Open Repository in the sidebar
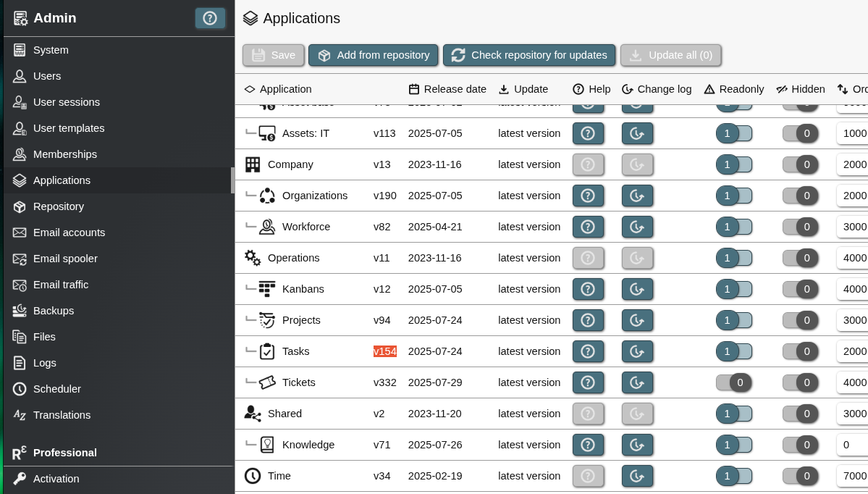 (x=59, y=206)
